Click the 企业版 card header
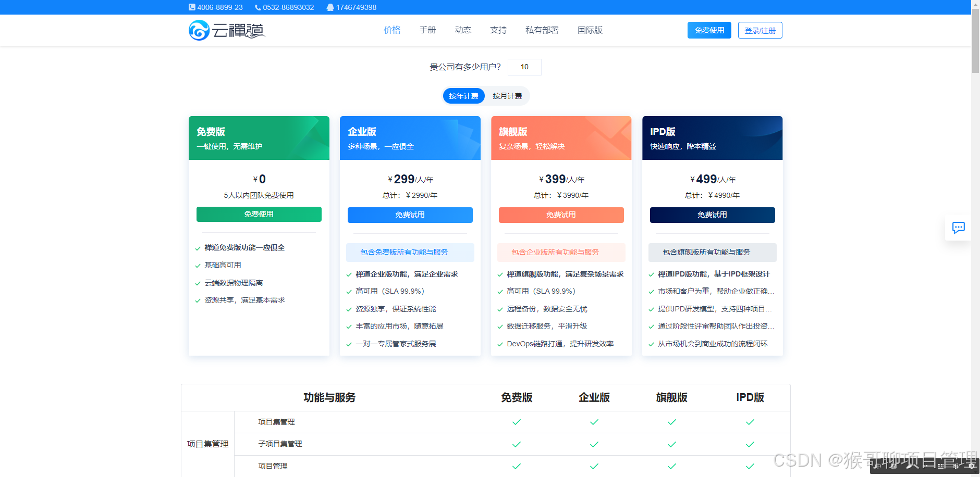 410,138
